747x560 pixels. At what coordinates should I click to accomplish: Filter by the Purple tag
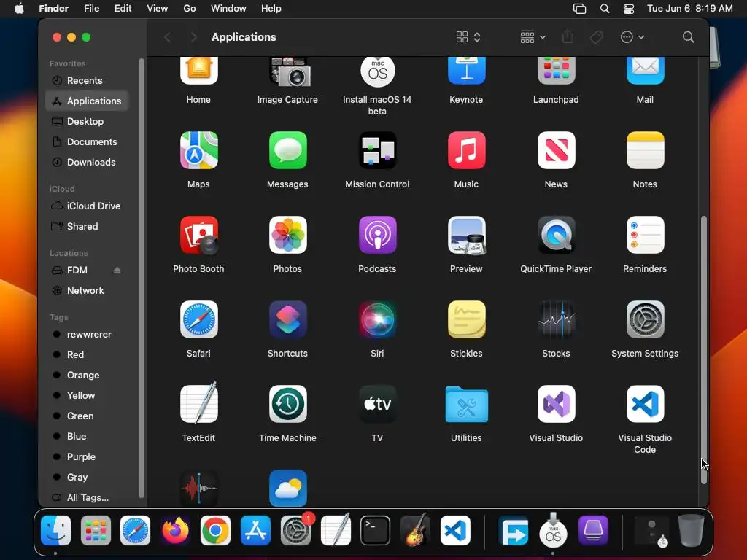click(87, 456)
